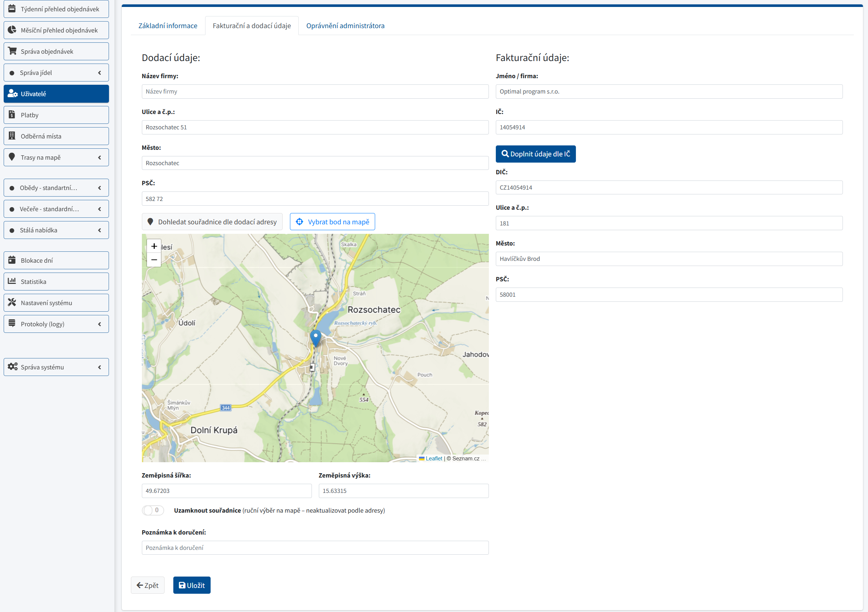868x612 pixels.
Task: Expand the Trasy na mapě submenu
Action: coord(56,157)
